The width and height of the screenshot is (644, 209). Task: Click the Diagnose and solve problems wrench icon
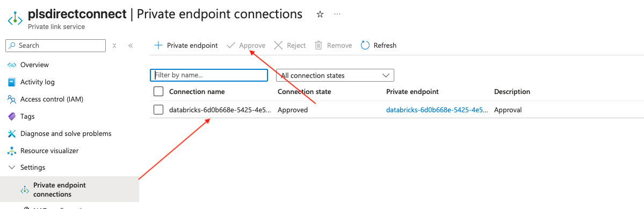(x=12, y=134)
